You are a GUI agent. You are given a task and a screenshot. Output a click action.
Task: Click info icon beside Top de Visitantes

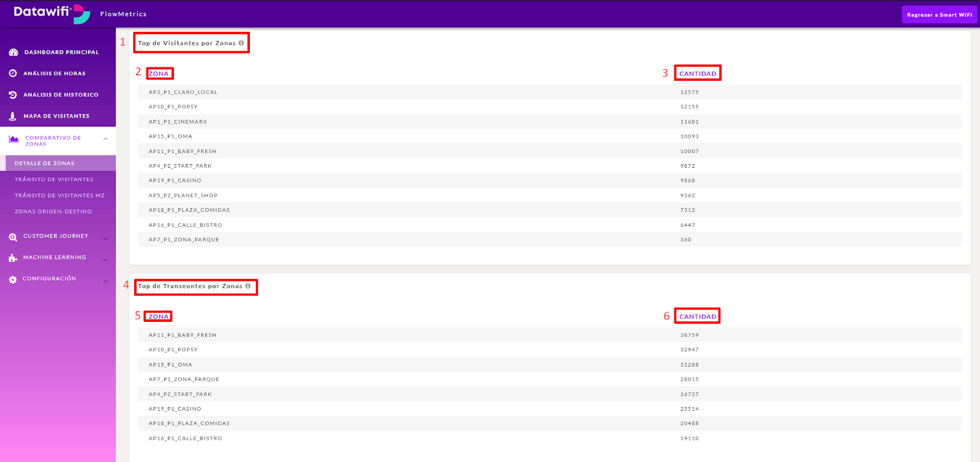point(241,43)
